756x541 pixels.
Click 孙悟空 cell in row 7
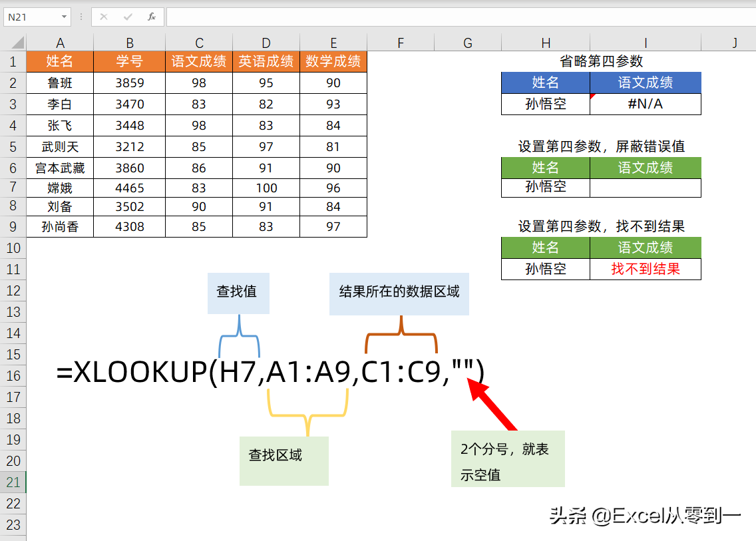(546, 188)
